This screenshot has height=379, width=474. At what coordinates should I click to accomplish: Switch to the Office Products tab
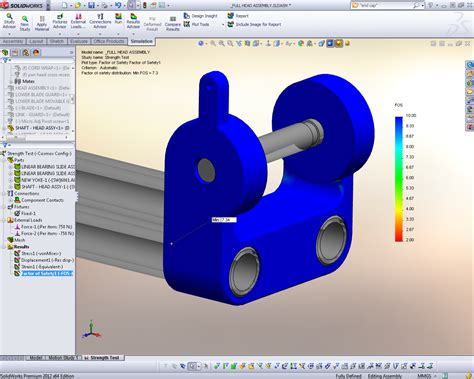coord(109,41)
